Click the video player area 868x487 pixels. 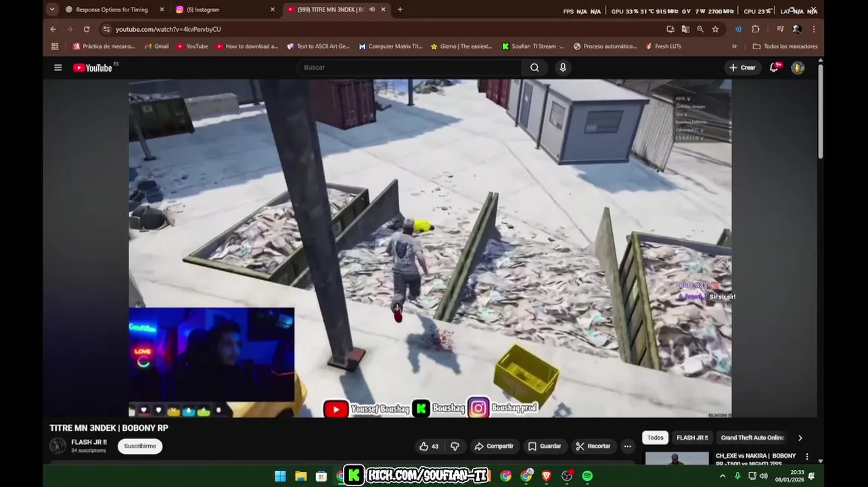430,248
